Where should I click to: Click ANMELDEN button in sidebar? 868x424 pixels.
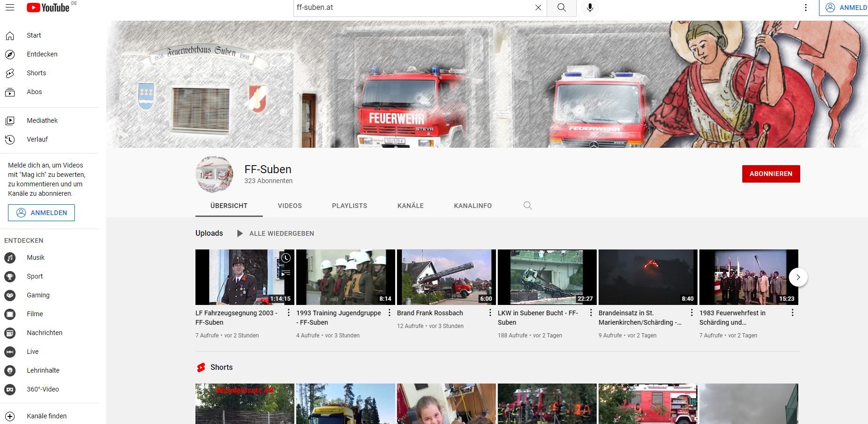[41, 213]
